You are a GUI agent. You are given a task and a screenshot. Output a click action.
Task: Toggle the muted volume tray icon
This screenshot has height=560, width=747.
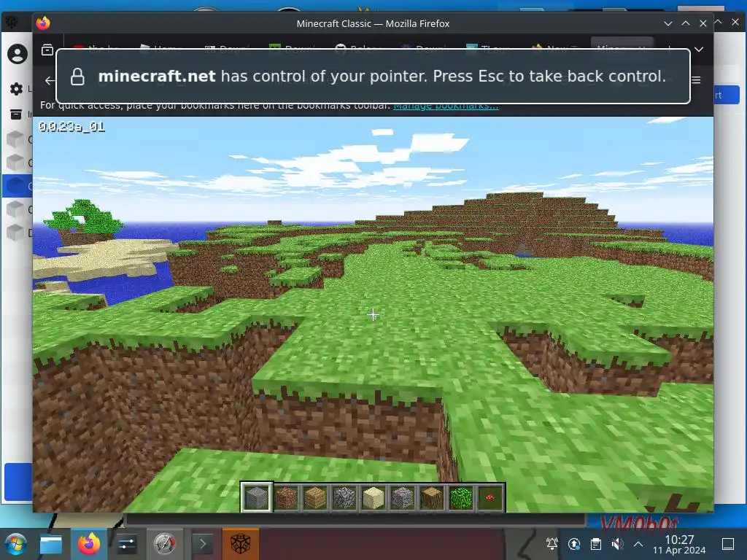(617, 544)
